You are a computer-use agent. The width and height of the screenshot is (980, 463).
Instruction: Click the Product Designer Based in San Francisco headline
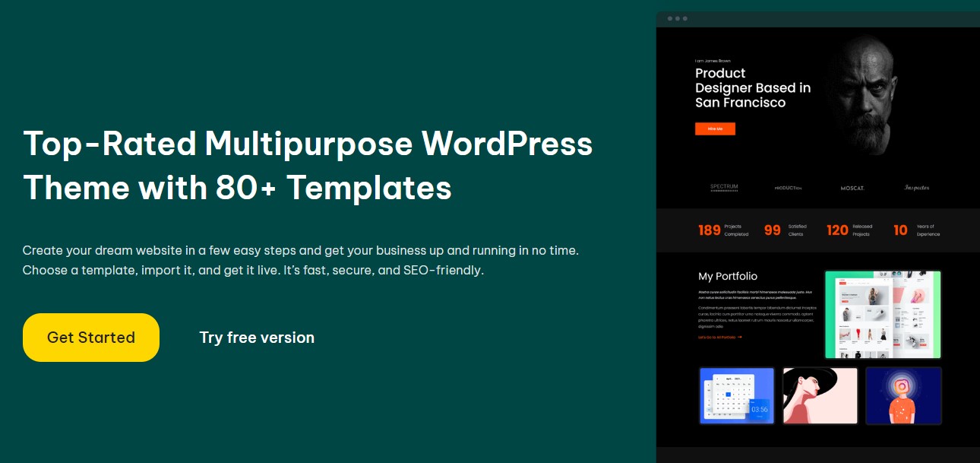(753, 87)
